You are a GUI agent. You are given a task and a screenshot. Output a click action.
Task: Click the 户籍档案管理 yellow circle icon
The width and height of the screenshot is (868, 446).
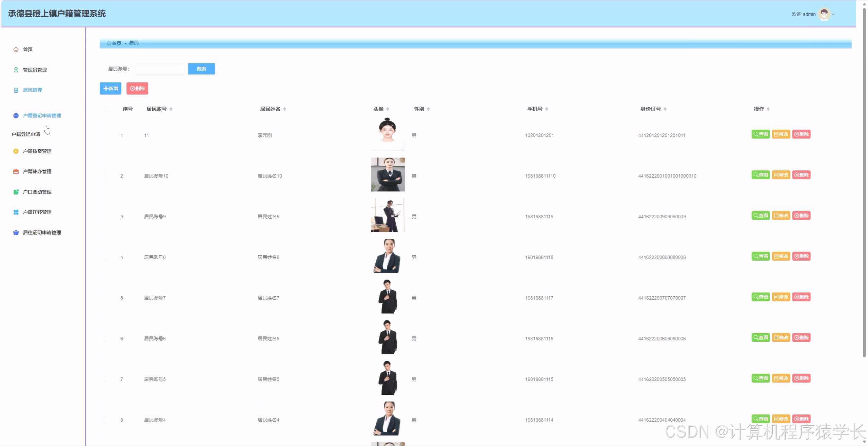pos(16,151)
